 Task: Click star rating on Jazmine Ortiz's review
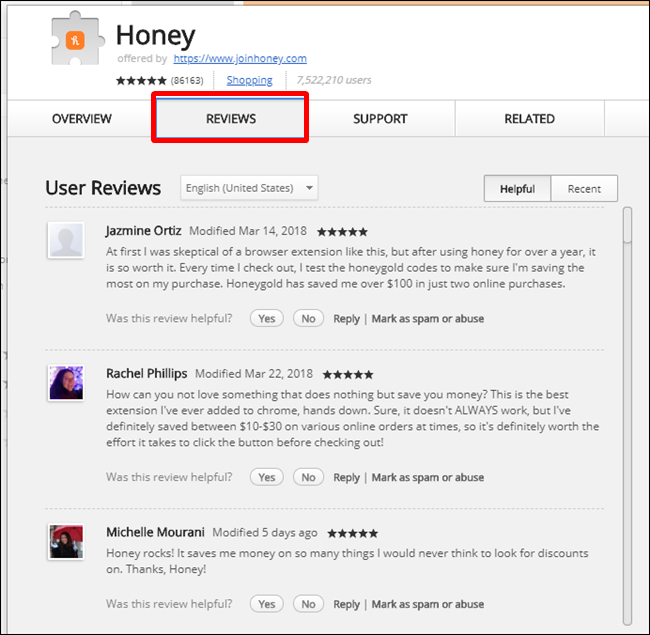click(x=342, y=232)
